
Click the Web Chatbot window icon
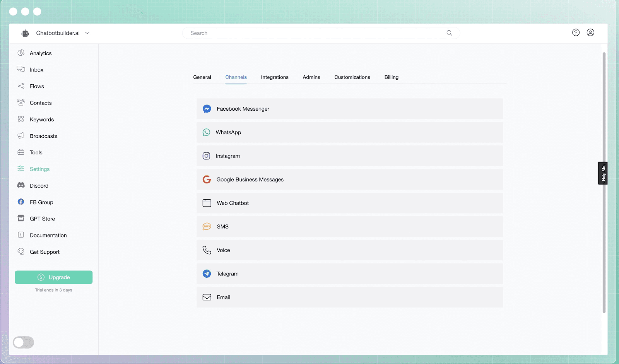tap(207, 203)
